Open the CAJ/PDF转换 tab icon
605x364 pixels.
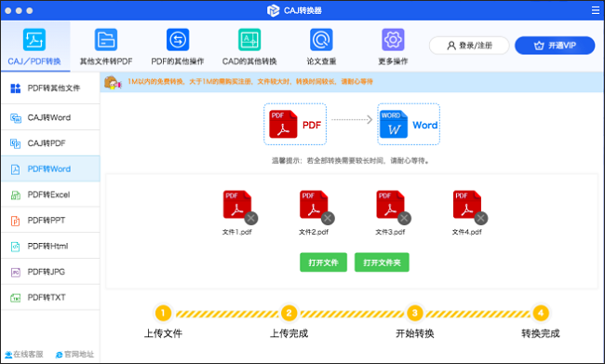coord(34,39)
